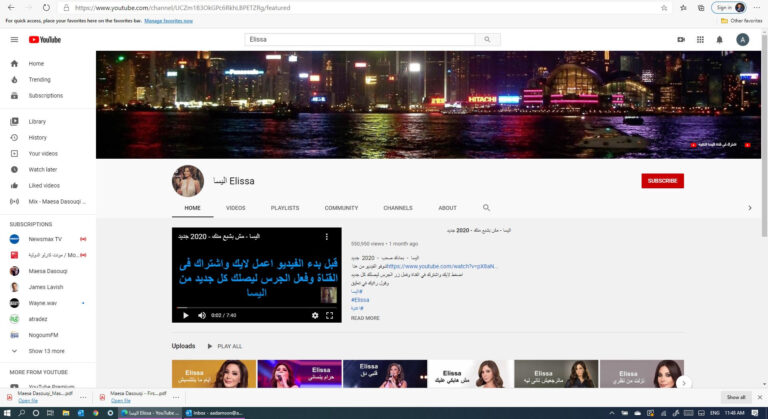This screenshot has height=419, width=768.
Task: Switch to the CHANNELS tab
Action: point(398,208)
